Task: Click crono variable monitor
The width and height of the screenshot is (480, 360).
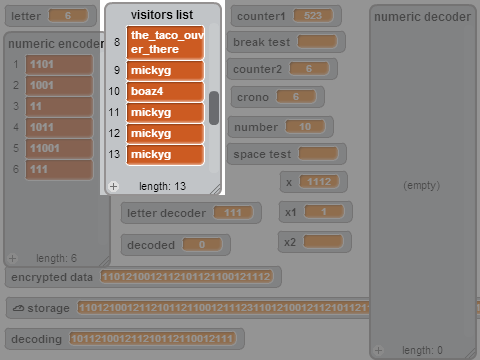Action: coord(277,97)
